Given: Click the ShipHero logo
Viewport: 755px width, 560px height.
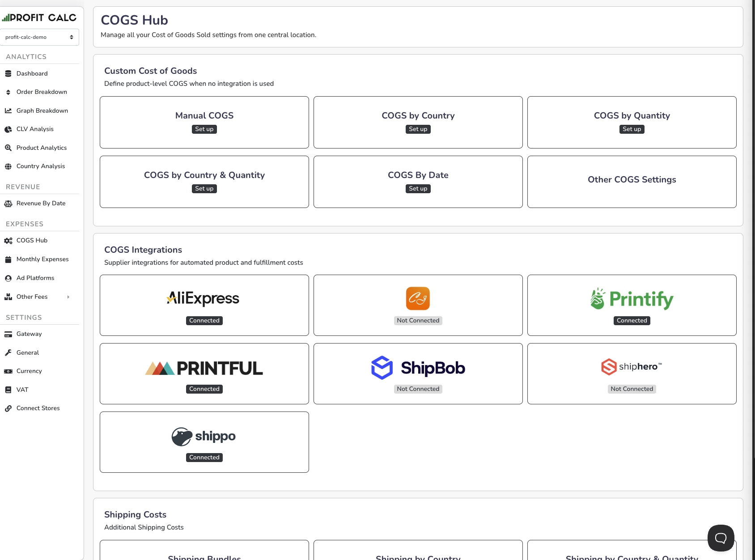Looking at the screenshot, I should (632, 367).
